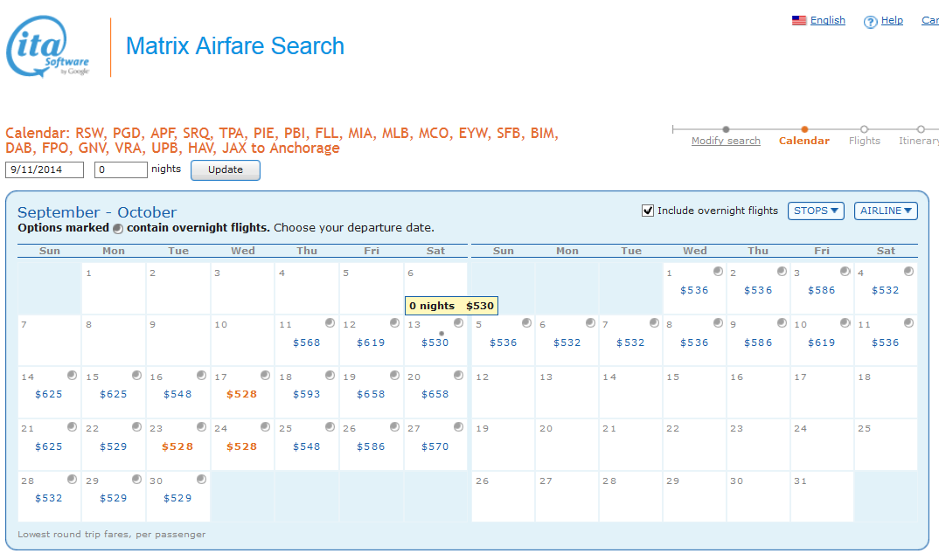Click overnight flight icon on September 17
The height and width of the screenshot is (560, 939).
click(266, 376)
